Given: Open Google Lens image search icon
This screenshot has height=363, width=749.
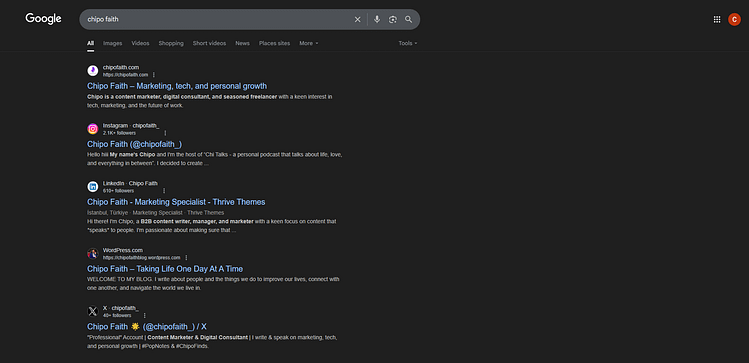Looking at the screenshot, I should pyautogui.click(x=393, y=20).
